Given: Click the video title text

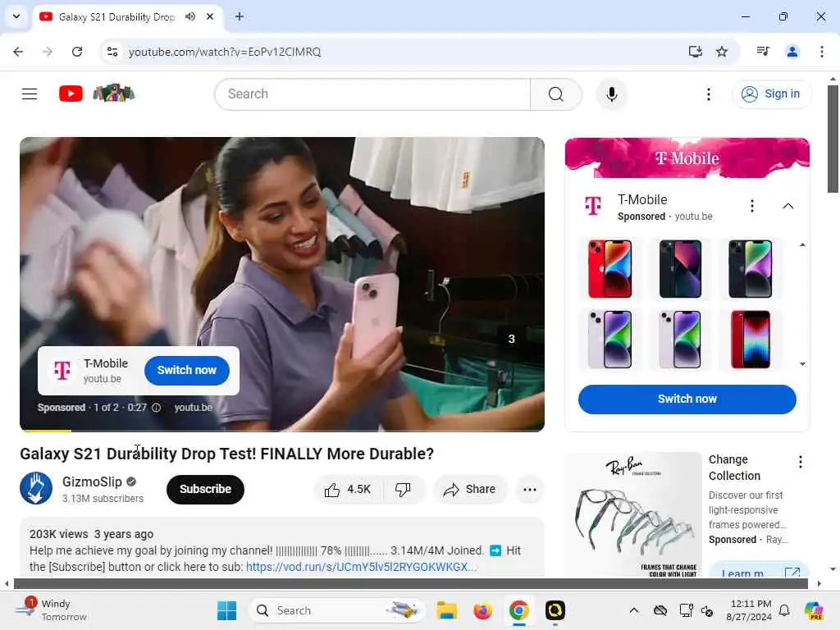Looking at the screenshot, I should [x=226, y=454].
